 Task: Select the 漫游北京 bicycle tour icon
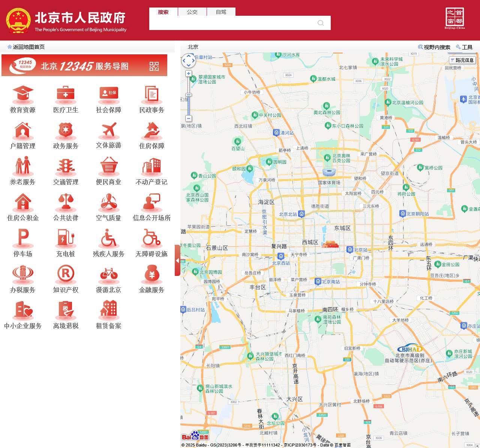point(108,275)
